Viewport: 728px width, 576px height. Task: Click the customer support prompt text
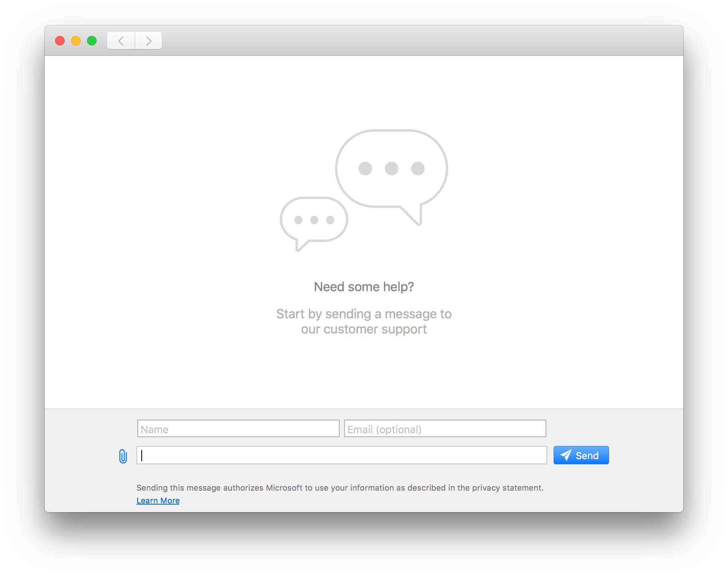[364, 321]
